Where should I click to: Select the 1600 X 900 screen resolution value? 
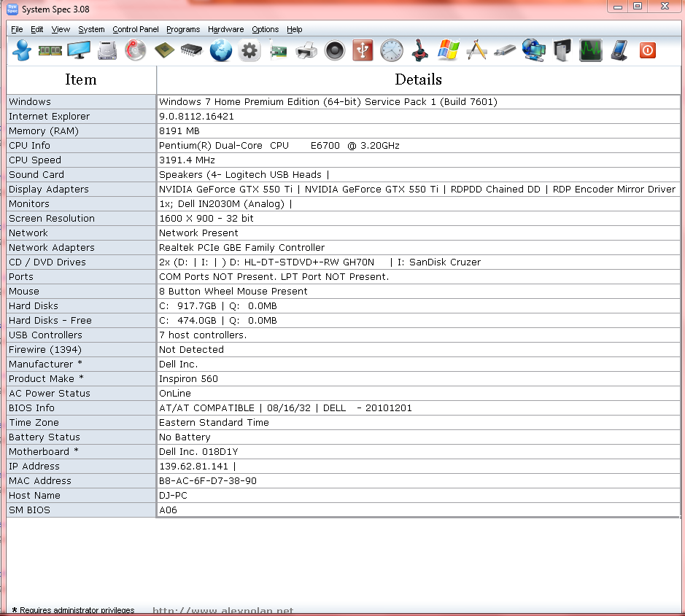(x=206, y=218)
